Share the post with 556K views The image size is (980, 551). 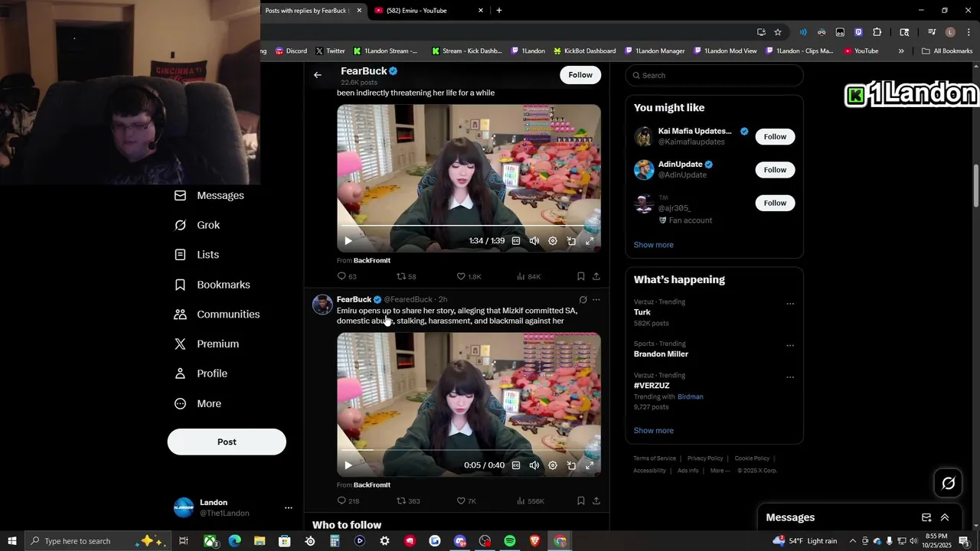click(596, 501)
